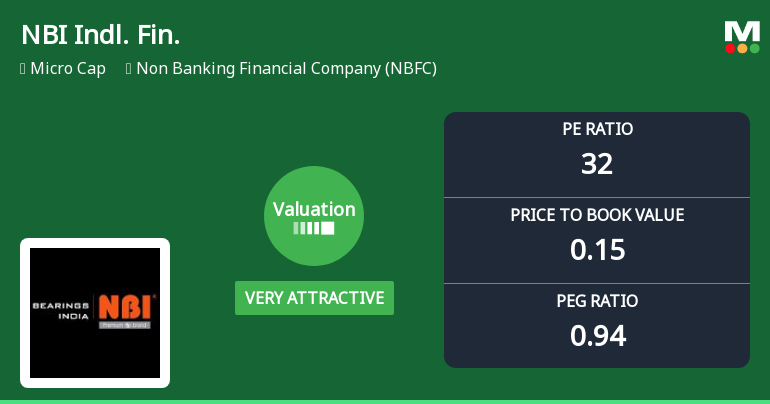
Task: Select the Non Banking Financial Company (NBFC) label
Action: (x=286, y=69)
